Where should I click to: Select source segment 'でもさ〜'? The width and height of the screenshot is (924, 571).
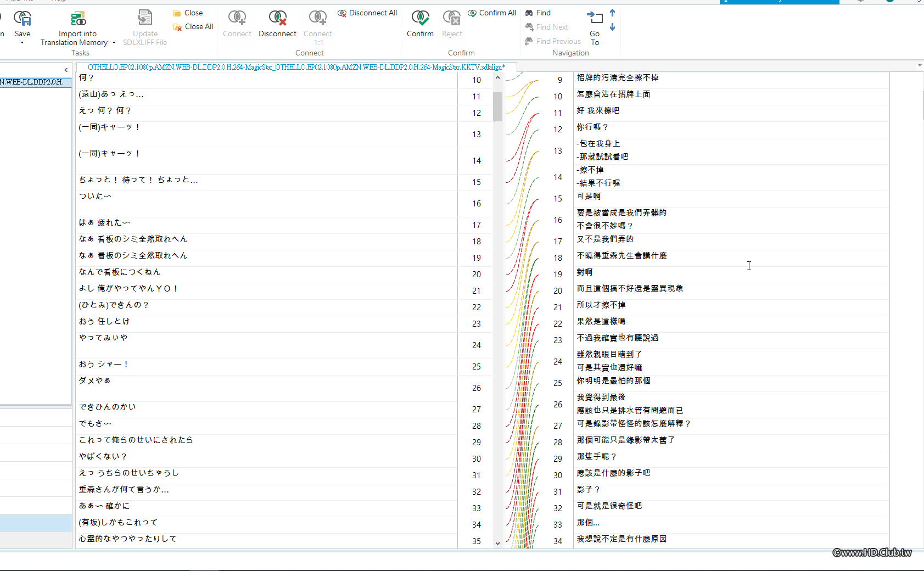coord(267,426)
